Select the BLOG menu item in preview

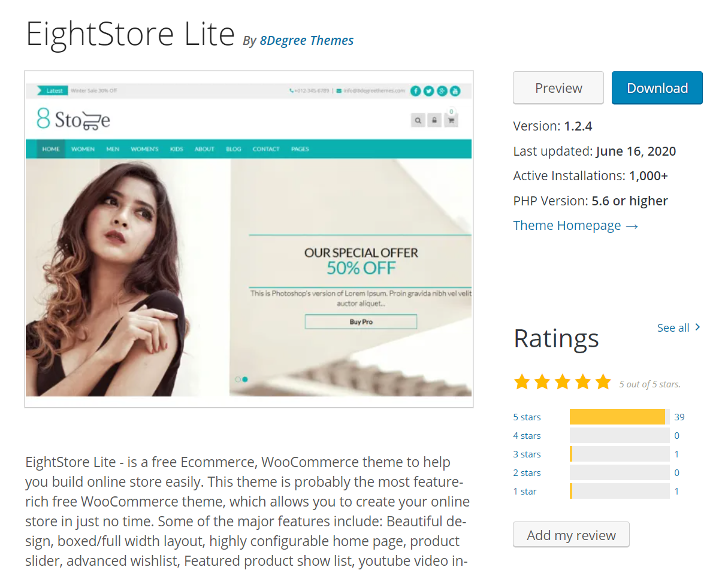[233, 149]
